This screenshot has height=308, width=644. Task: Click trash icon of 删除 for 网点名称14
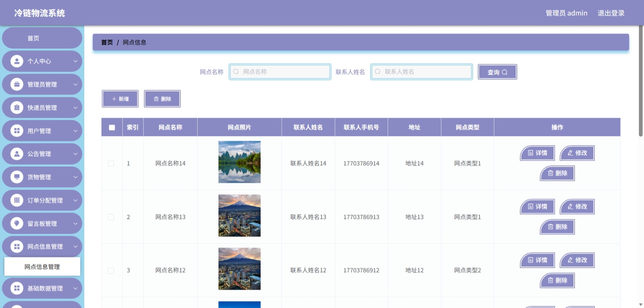(x=550, y=173)
